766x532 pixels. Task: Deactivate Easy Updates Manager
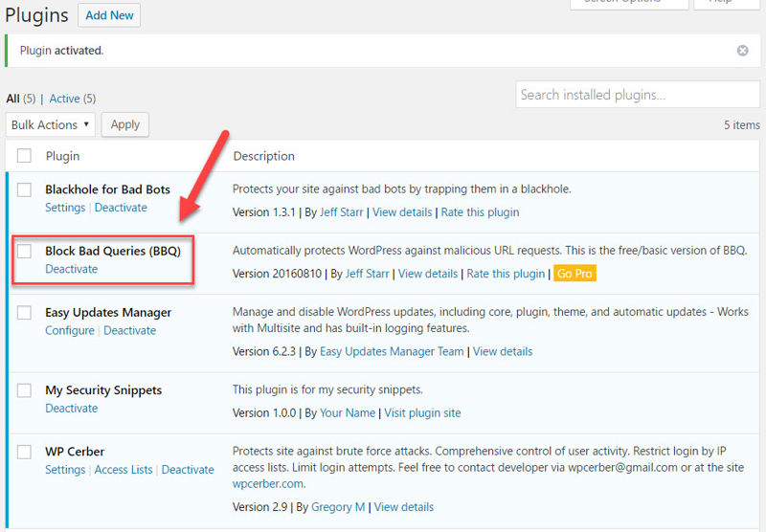coord(130,330)
